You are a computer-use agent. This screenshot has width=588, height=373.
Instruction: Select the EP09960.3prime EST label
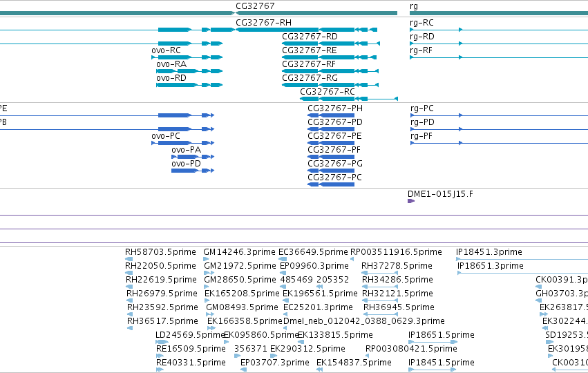coord(314,266)
